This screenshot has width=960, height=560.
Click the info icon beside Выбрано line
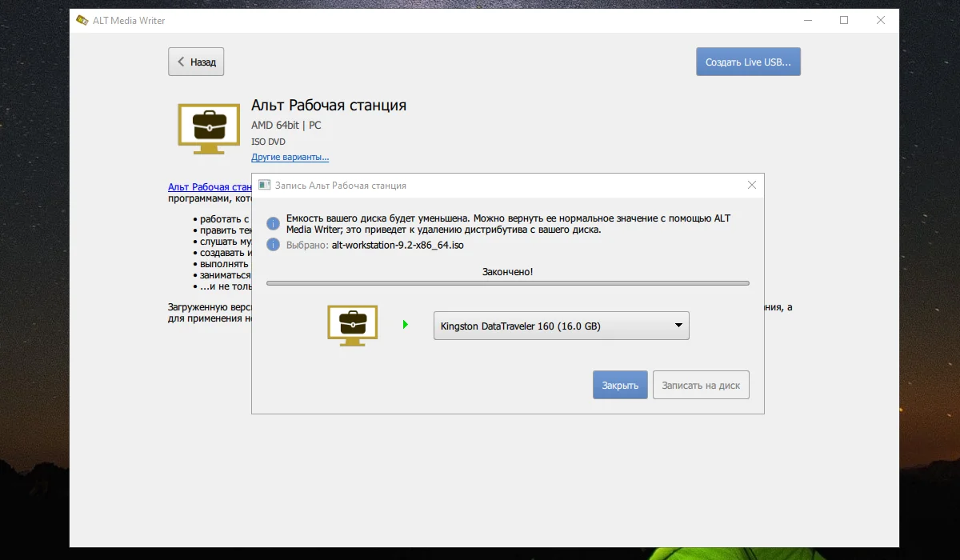tap(274, 245)
